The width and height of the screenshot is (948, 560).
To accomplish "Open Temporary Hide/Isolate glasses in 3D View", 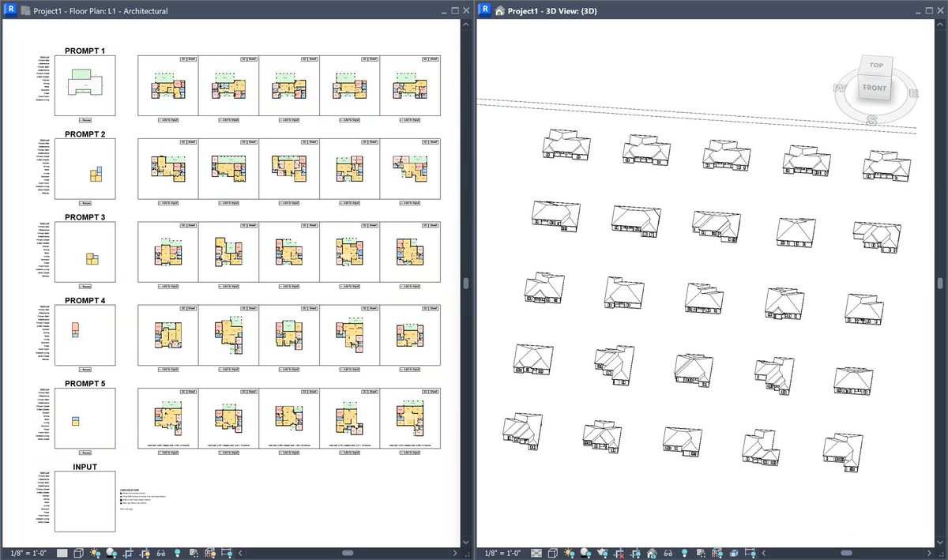I will tap(668, 553).
